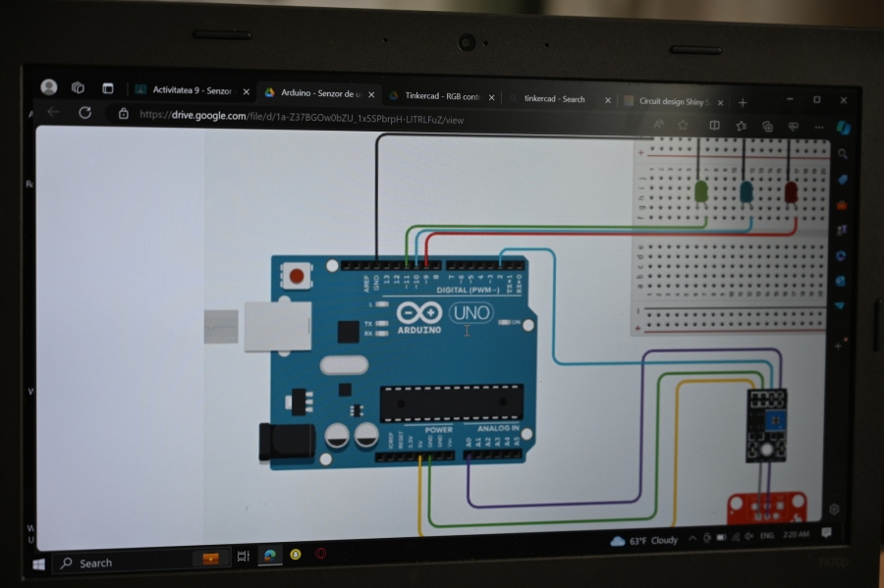Viewport: 884px width, 588px height.
Task: Add this page to favorites star
Action: click(x=683, y=125)
